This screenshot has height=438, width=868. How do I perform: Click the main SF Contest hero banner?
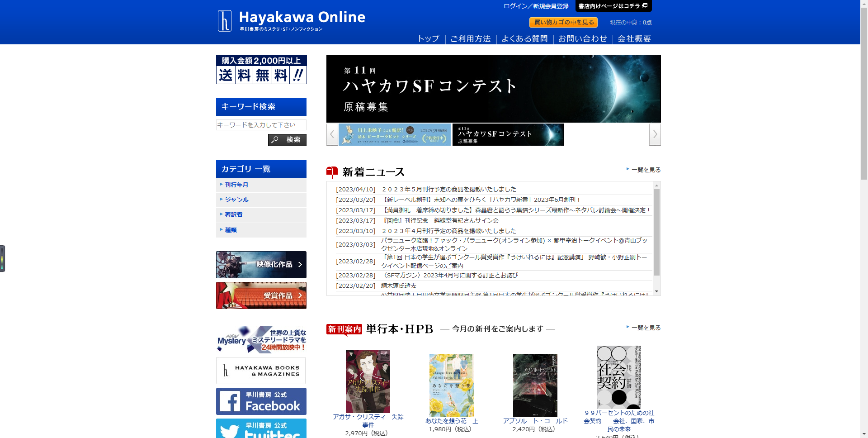coord(494,89)
